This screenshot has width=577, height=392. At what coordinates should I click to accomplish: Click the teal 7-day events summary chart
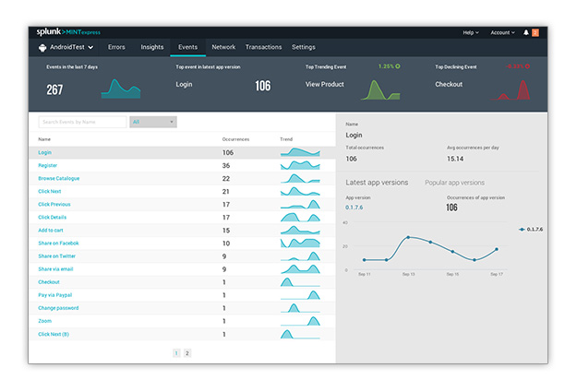(x=121, y=89)
